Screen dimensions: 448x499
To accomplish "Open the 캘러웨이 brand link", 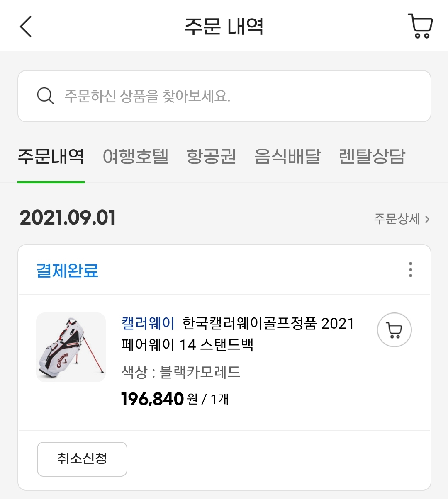I will click(148, 323).
